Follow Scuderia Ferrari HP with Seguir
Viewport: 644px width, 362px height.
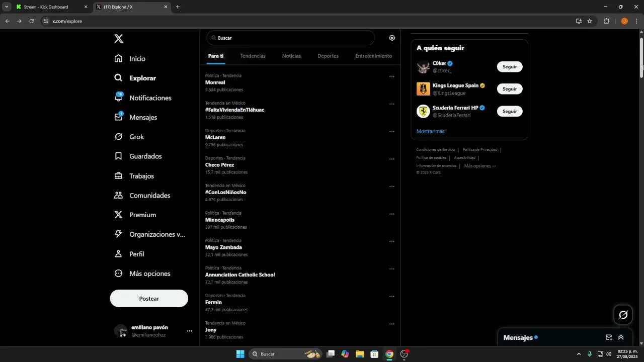[x=510, y=111]
